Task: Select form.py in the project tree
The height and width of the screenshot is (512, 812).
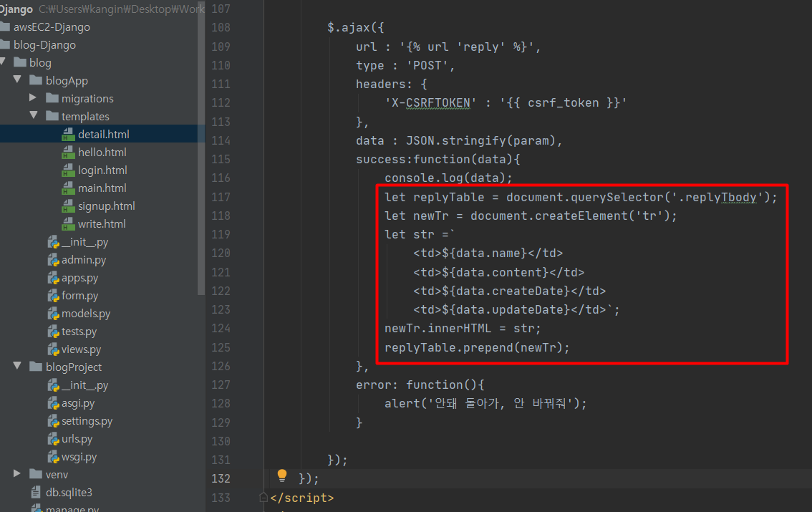Action: pos(79,296)
